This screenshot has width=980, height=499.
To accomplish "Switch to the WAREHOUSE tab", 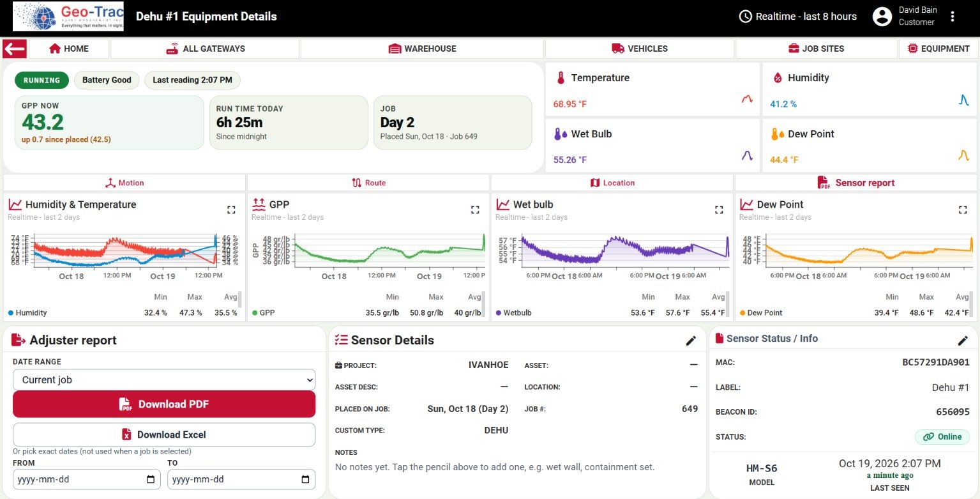I will click(x=422, y=49).
